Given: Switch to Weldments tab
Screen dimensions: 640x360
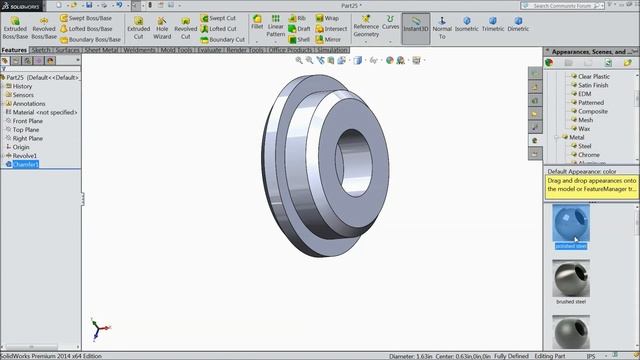Looking at the screenshot, I should (x=139, y=50).
